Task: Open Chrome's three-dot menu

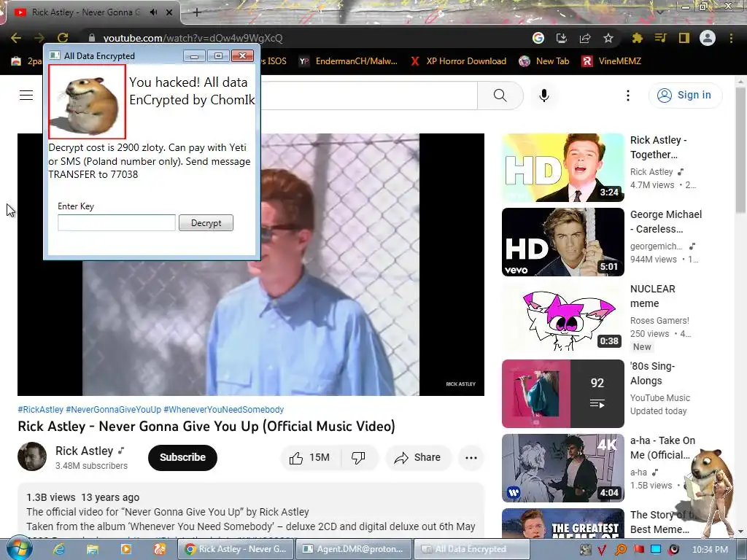Action: coord(731,38)
